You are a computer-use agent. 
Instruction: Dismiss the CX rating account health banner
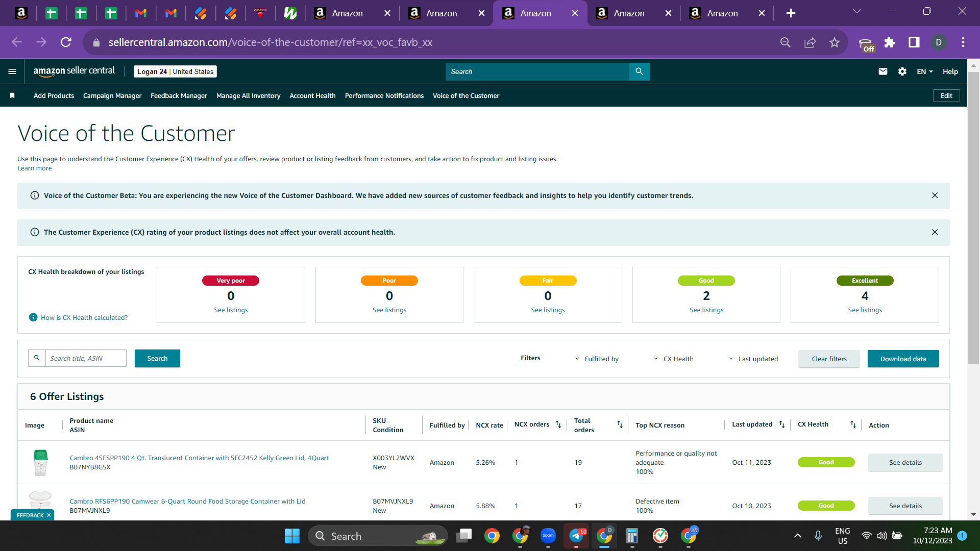point(935,232)
